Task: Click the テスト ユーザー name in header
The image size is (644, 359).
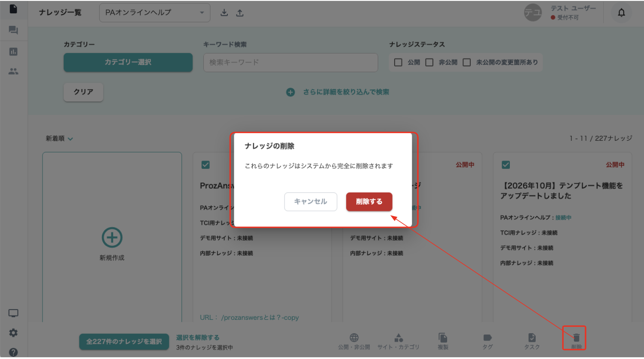Action: [573, 8]
